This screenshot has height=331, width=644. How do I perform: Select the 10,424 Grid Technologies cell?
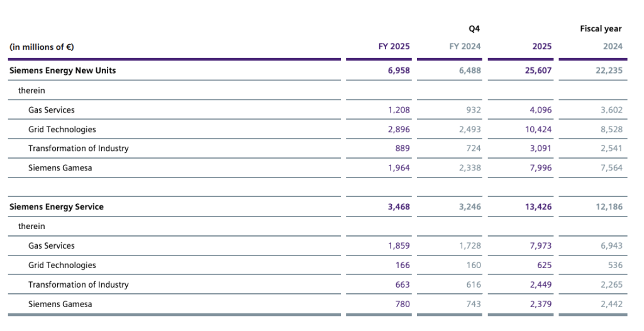[538, 130]
